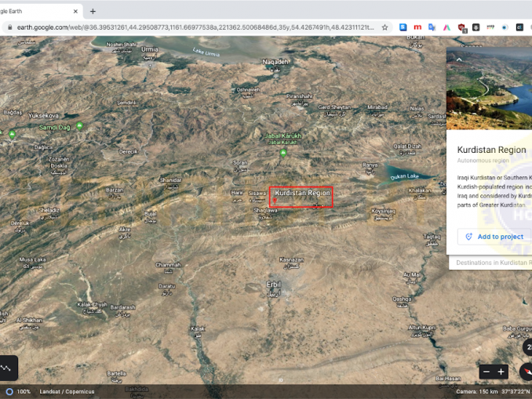Screen dimensions: 532x399
Task: Open the pink and teal 'A' extension icon
Action: point(446,27)
